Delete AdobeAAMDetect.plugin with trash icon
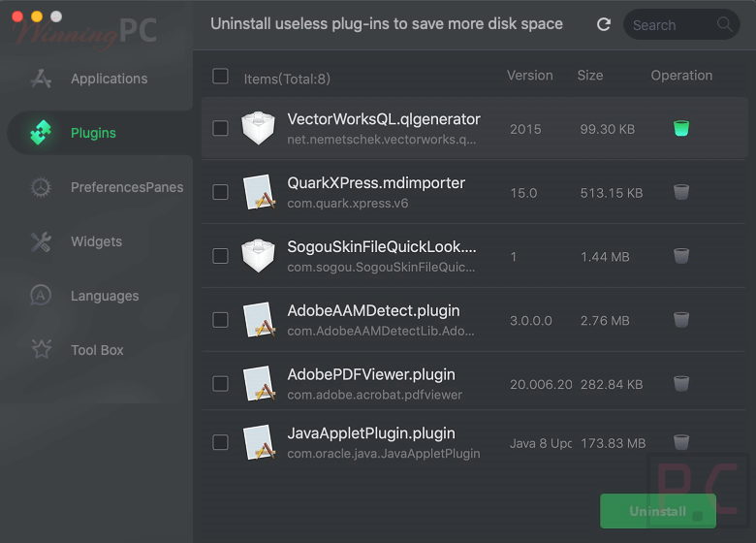Image resolution: width=756 pixels, height=543 pixels. (x=681, y=320)
